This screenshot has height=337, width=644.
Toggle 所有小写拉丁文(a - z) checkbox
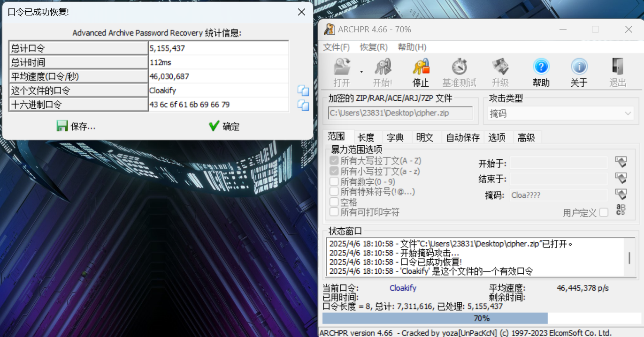click(334, 171)
